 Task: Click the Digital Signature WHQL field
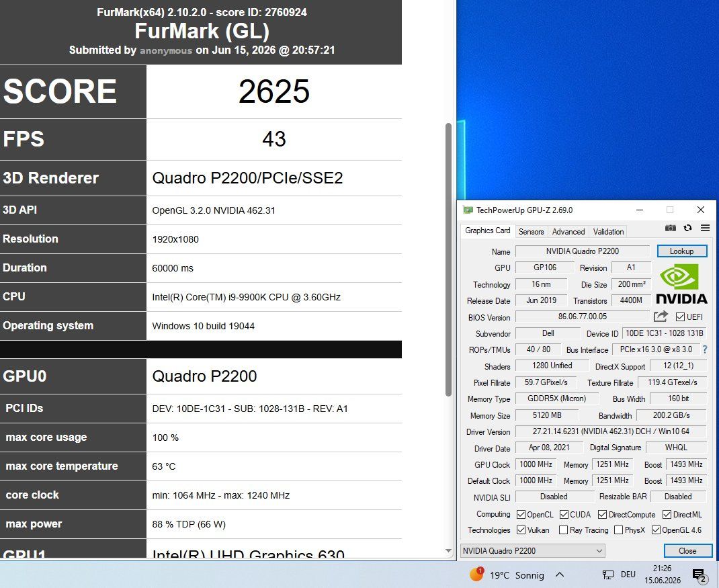click(677, 448)
